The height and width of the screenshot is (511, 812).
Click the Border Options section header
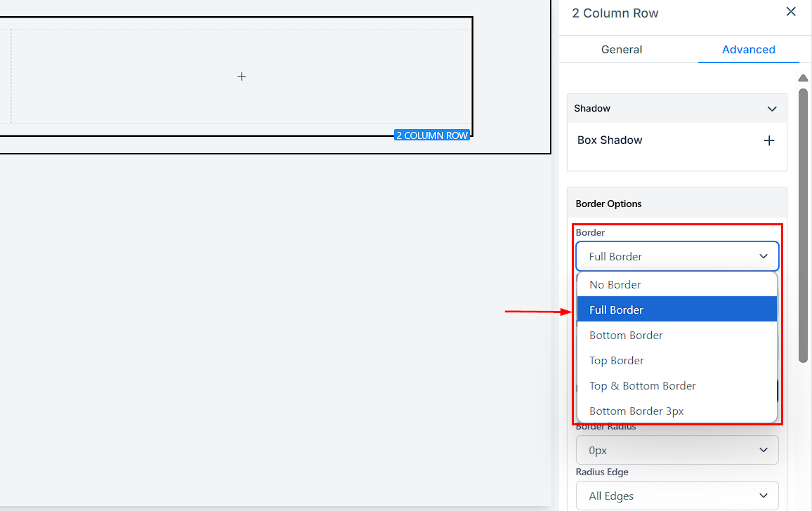[608, 204]
